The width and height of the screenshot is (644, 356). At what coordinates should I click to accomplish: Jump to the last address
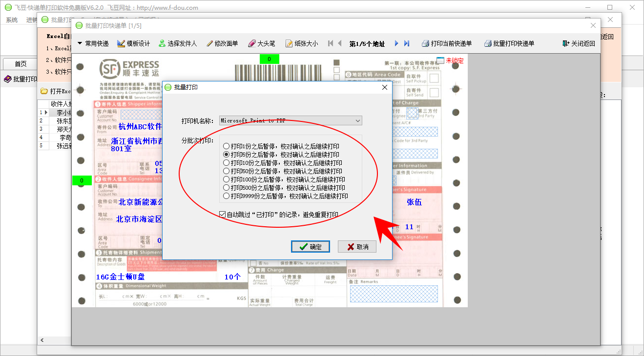[x=407, y=43]
